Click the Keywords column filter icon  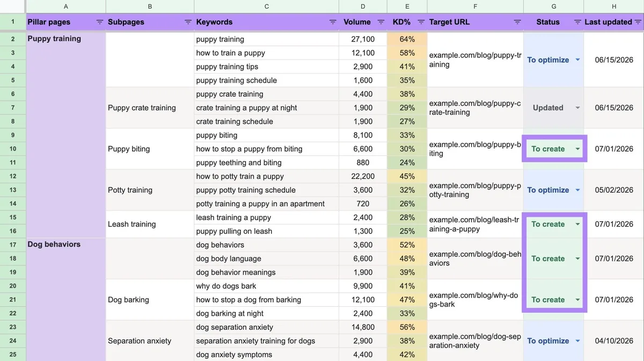(333, 22)
